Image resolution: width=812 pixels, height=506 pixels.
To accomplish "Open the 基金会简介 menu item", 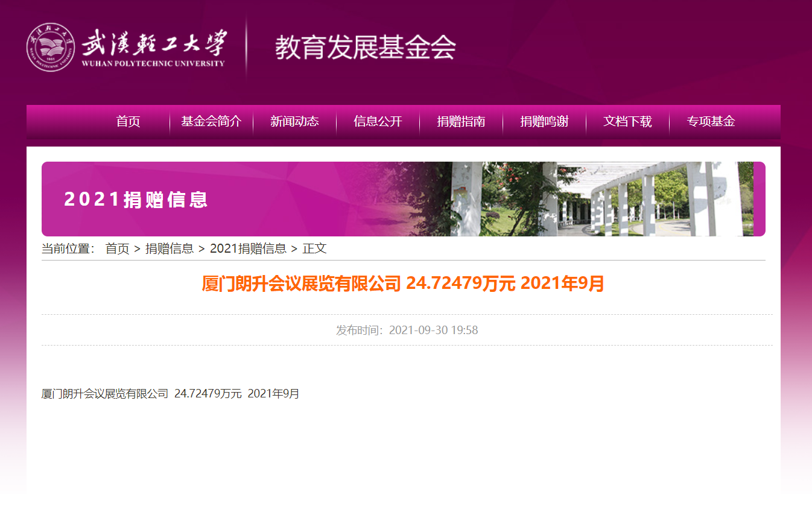I will point(211,121).
